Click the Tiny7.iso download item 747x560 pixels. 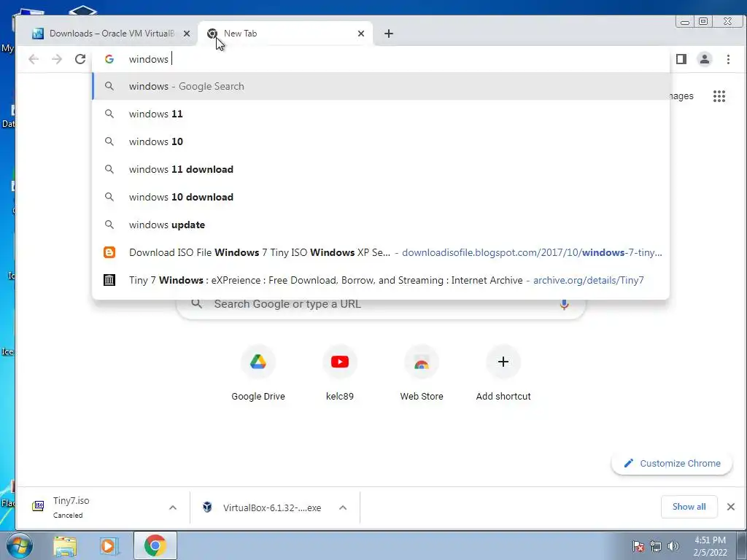click(x=90, y=507)
